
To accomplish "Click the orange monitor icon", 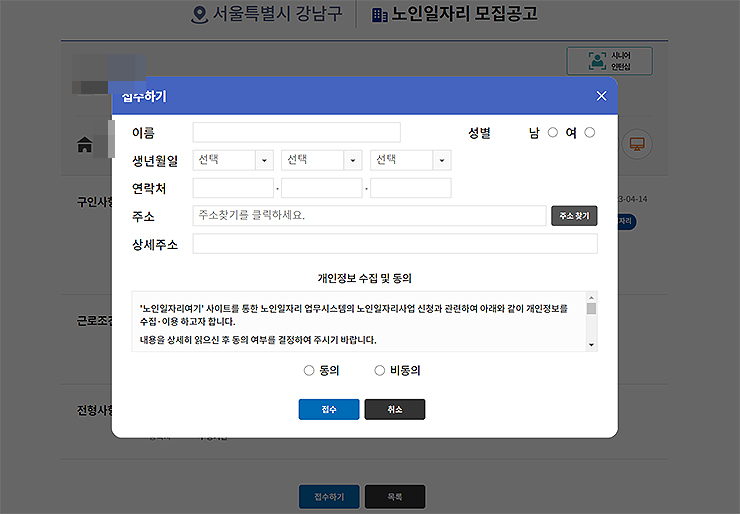I will click(637, 144).
